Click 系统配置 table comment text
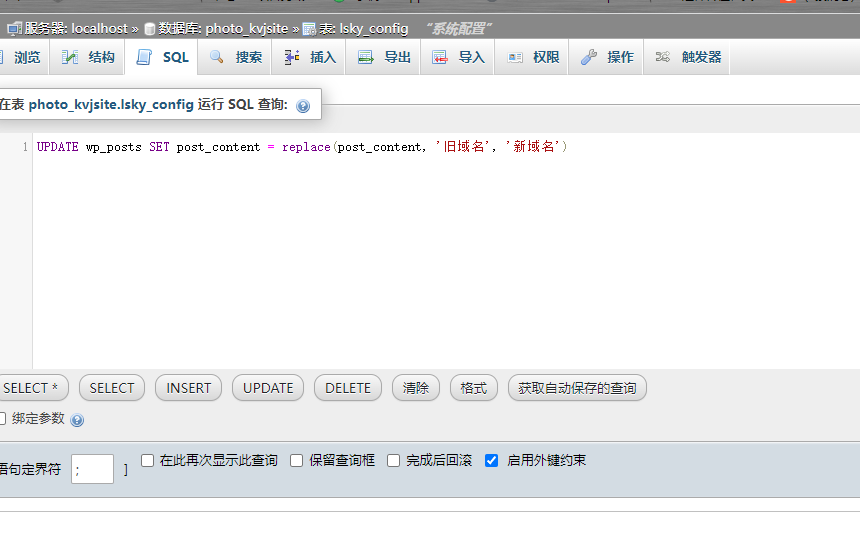860x547 pixels. (x=459, y=29)
